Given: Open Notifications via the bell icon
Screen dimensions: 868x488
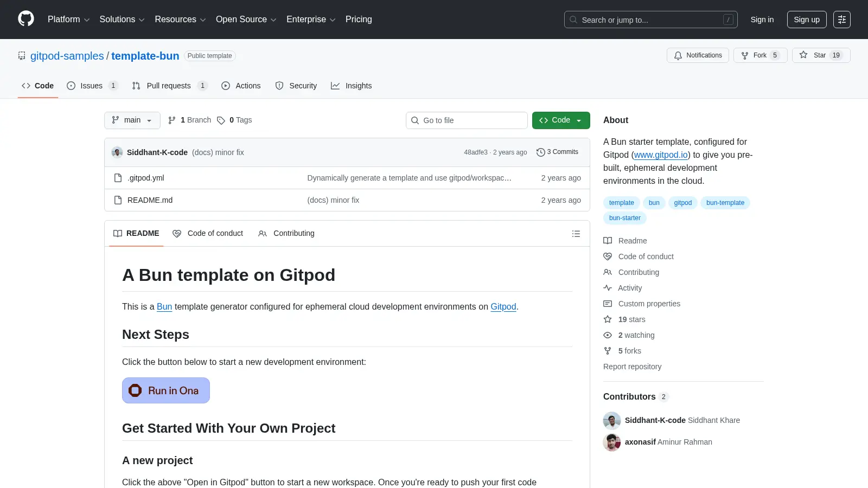Looking at the screenshot, I should pos(678,55).
